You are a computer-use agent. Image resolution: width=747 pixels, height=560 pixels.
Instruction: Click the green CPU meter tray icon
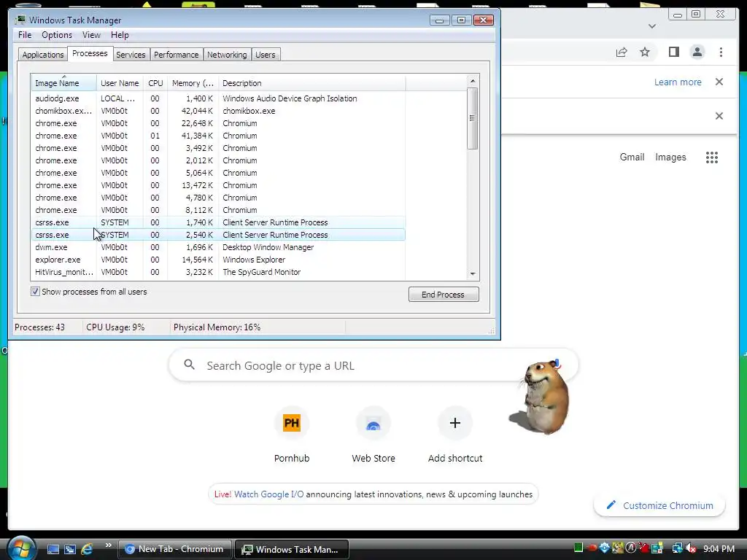(x=578, y=548)
